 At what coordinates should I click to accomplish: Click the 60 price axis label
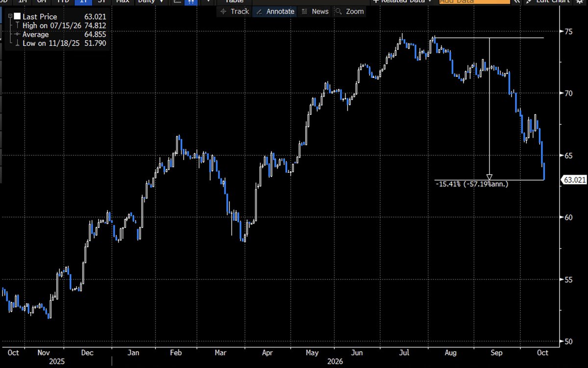[568, 217]
